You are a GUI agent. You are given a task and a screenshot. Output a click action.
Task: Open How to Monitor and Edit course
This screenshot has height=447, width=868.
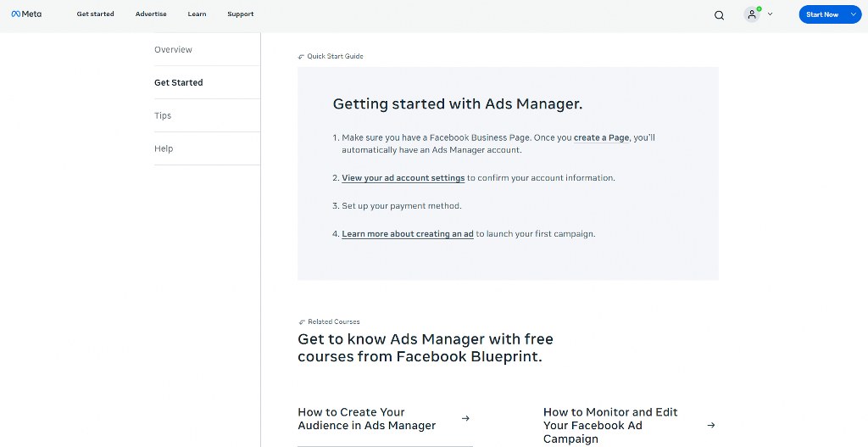(x=610, y=426)
